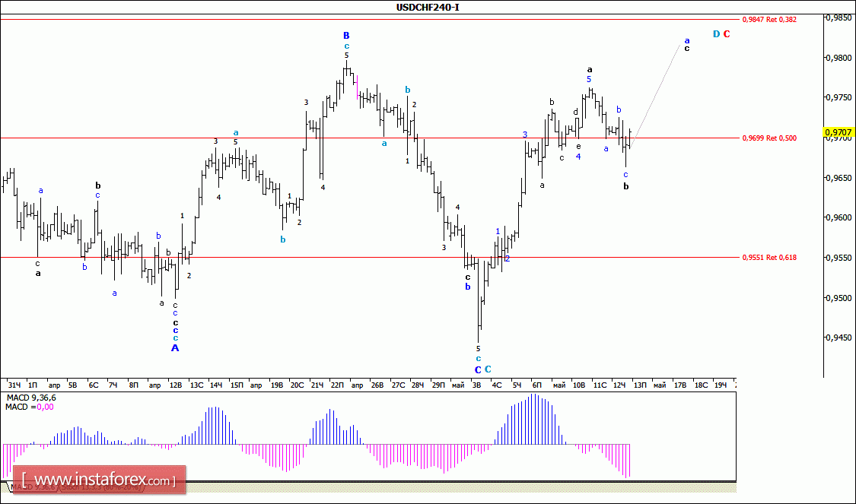Click the 3В date on the time axis

pos(476,385)
